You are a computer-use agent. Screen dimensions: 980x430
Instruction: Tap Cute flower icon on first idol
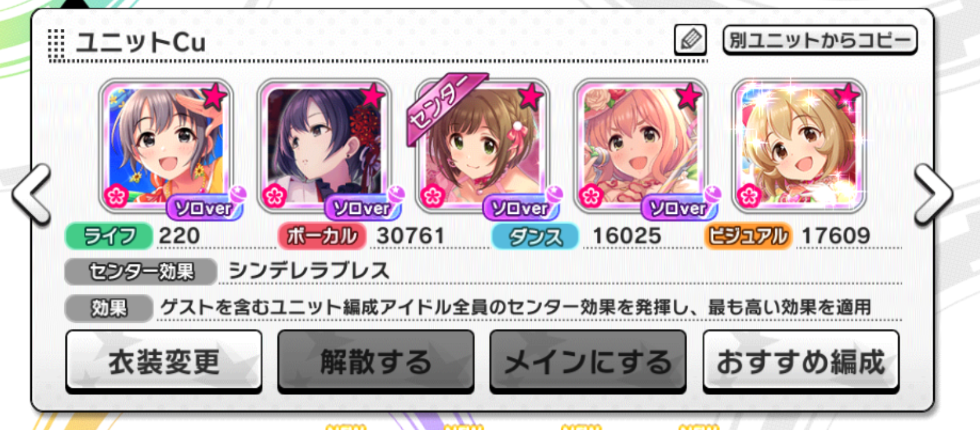[116, 196]
